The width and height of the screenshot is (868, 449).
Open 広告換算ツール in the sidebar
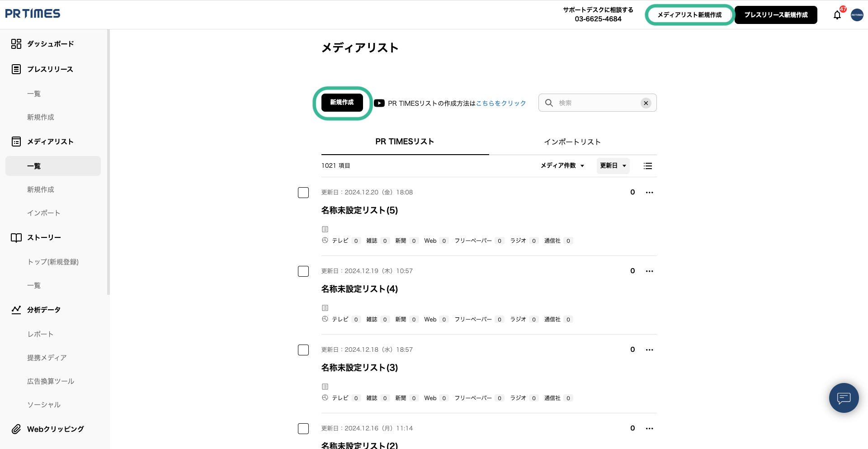[51, 381]
